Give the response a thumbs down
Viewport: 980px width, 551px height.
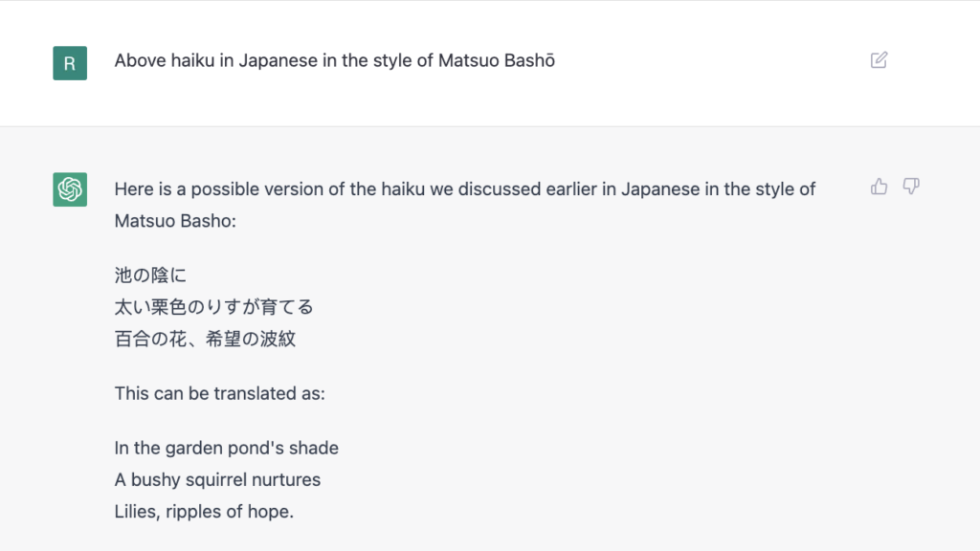(x=911, y=187)
